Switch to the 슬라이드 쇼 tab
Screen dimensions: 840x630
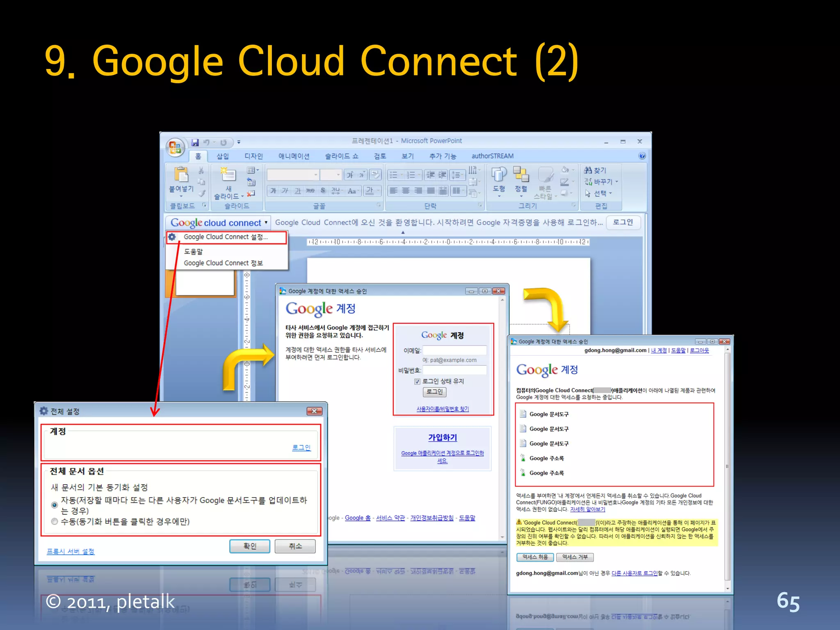[x=342, y=156]
